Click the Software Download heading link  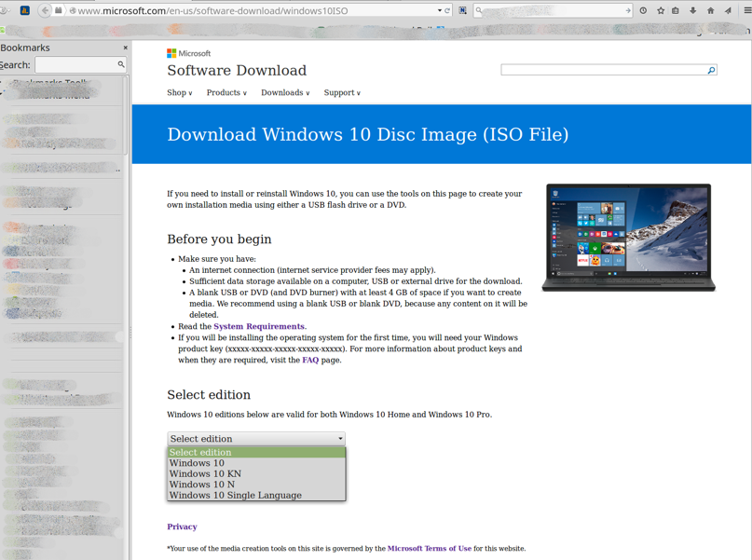237,71
